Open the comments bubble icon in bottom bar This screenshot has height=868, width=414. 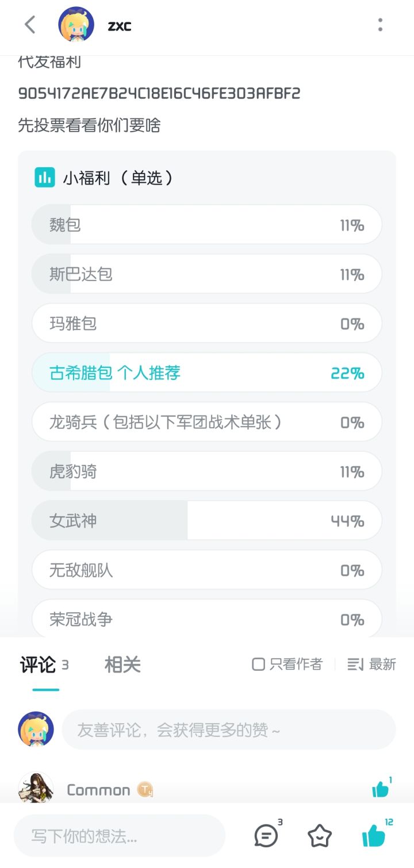click(x=266, y=835)
